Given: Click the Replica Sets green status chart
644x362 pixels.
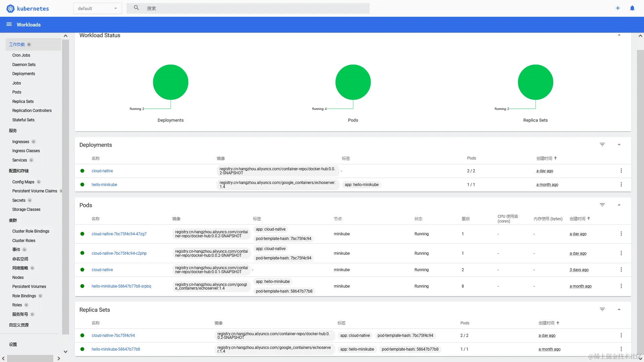Looking at the screenshot, I should point(535,82).
